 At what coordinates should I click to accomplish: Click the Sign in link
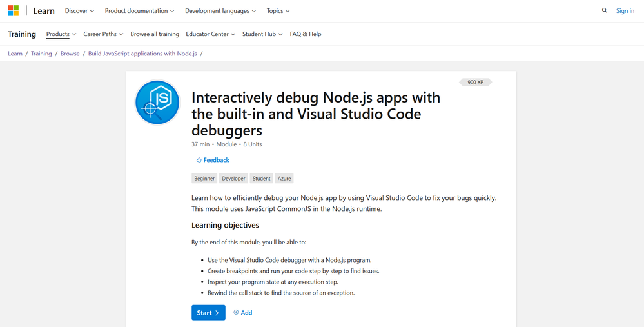pos(625,11)
